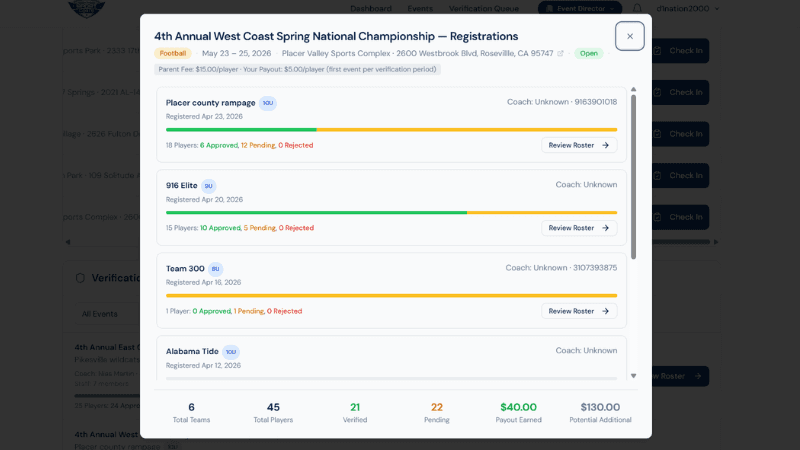Close the Registrations dialog
This screenshot has width=800, height=450.
[x=629, y=36]
